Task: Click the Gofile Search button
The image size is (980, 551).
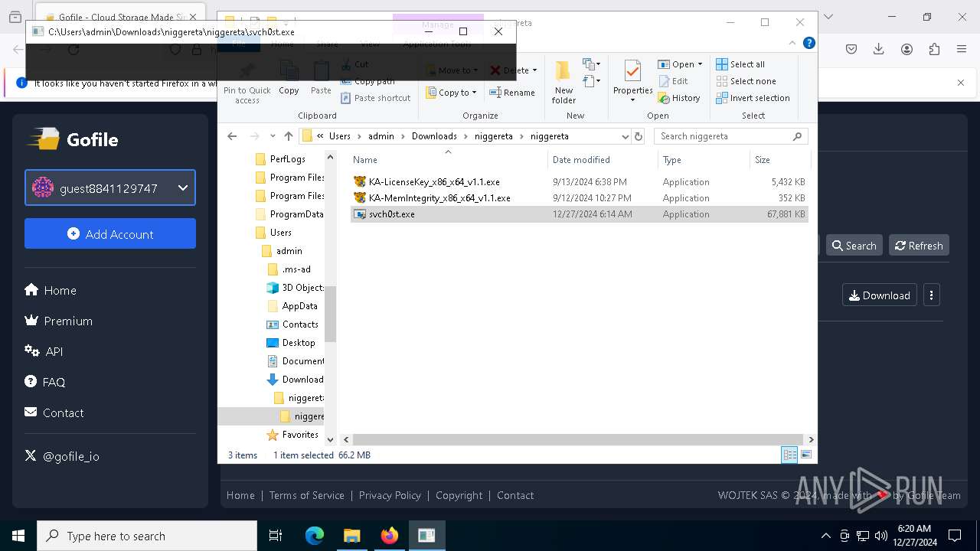Action: coord(854,245)
